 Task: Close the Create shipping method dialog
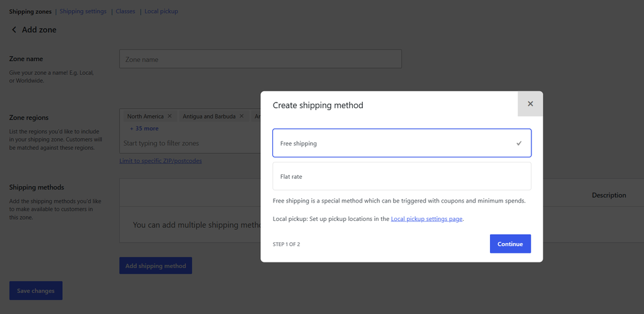click(530, 104)
